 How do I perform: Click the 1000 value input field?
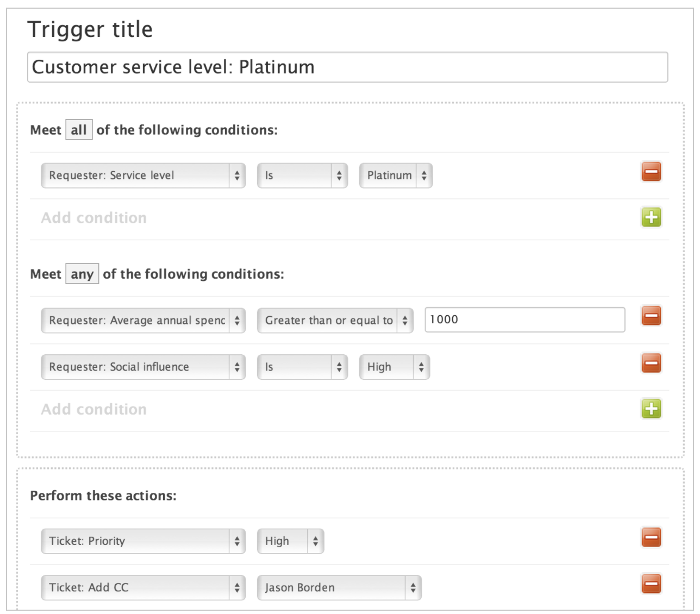[x=524, y=319]
